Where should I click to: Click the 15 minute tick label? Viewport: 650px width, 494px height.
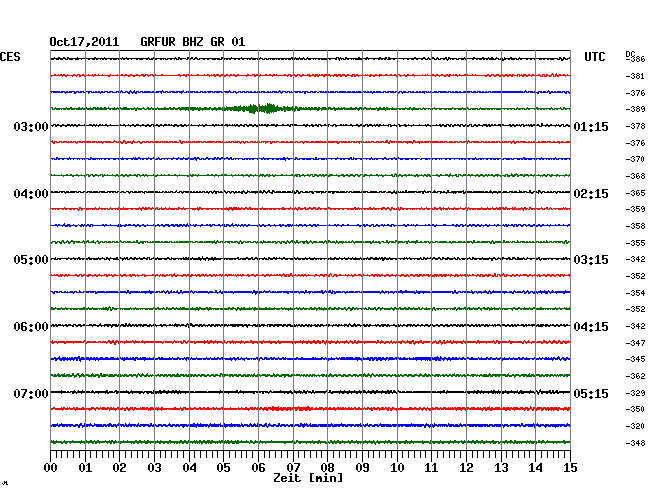[570, 467]
